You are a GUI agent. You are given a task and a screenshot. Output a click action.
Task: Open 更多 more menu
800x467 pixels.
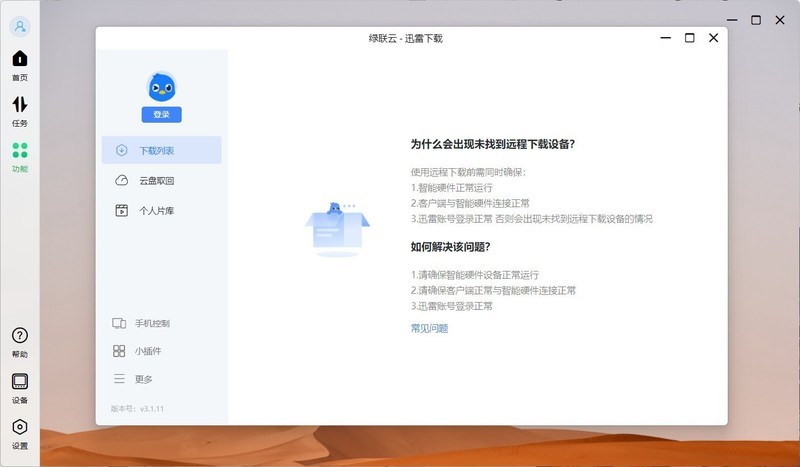[x=133, y=379]
